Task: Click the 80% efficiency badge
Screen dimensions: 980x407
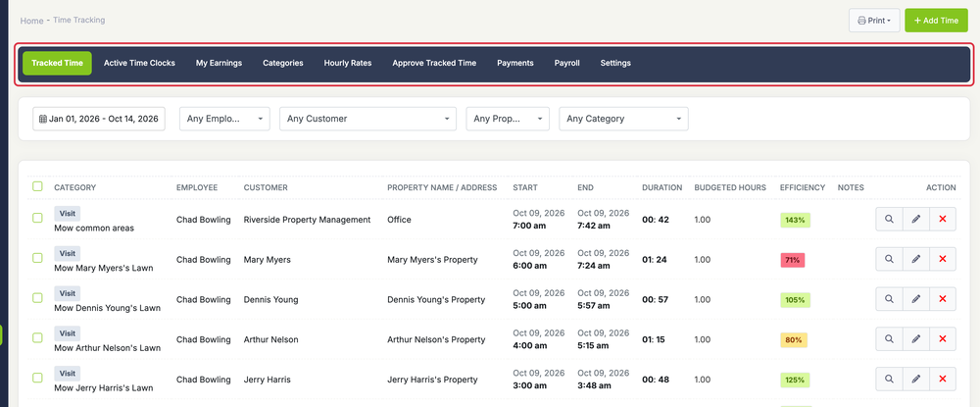Action: point(794,340)
